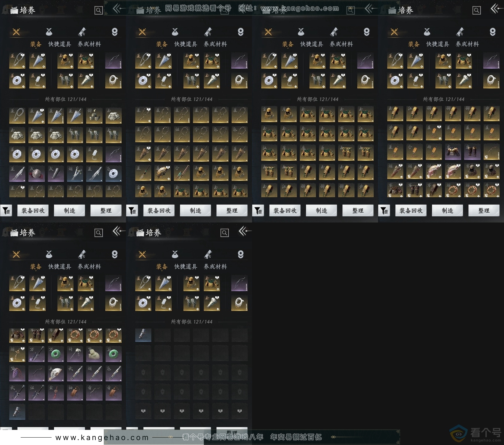The image size is (504, 445).
Task: Click the 所有部位 121/144 label in the top-left panel
Action: 66,99
